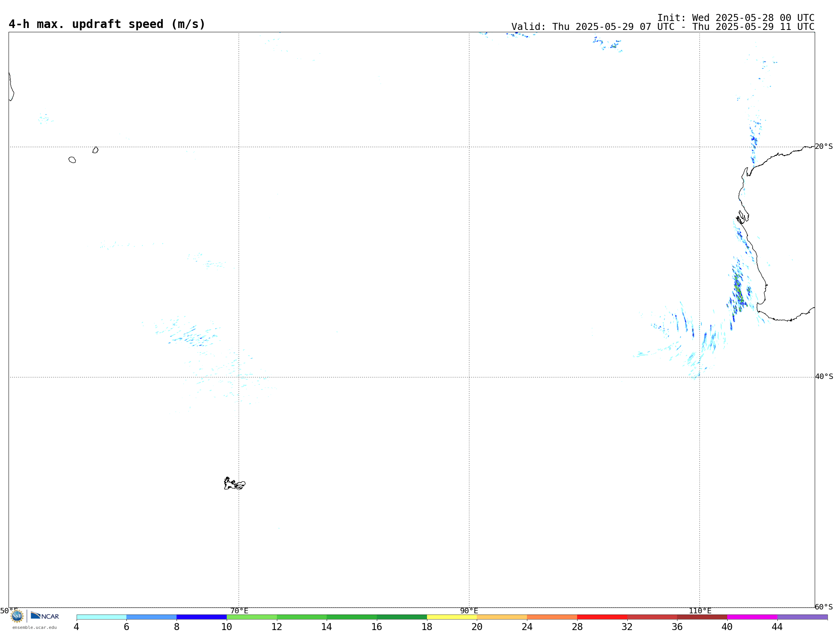Screen dimensions: 840x632
Task: Click the 'Valid: Thu 2025-05-29 07 UTC' line
Action: (663, 27)
